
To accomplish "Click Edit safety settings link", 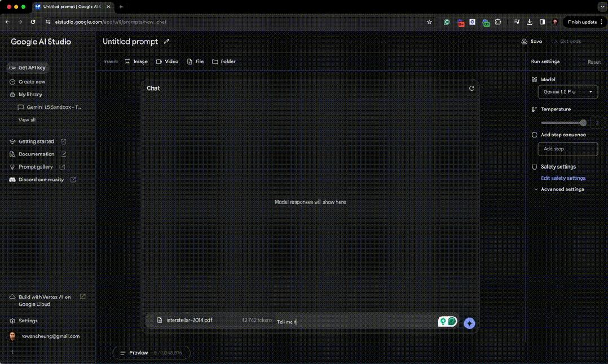I will pos(563,178).
